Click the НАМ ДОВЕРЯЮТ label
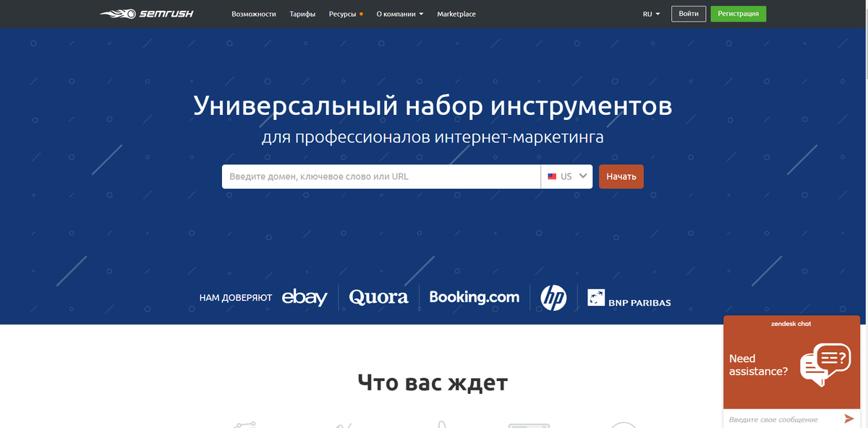 (x=236, y=297)
